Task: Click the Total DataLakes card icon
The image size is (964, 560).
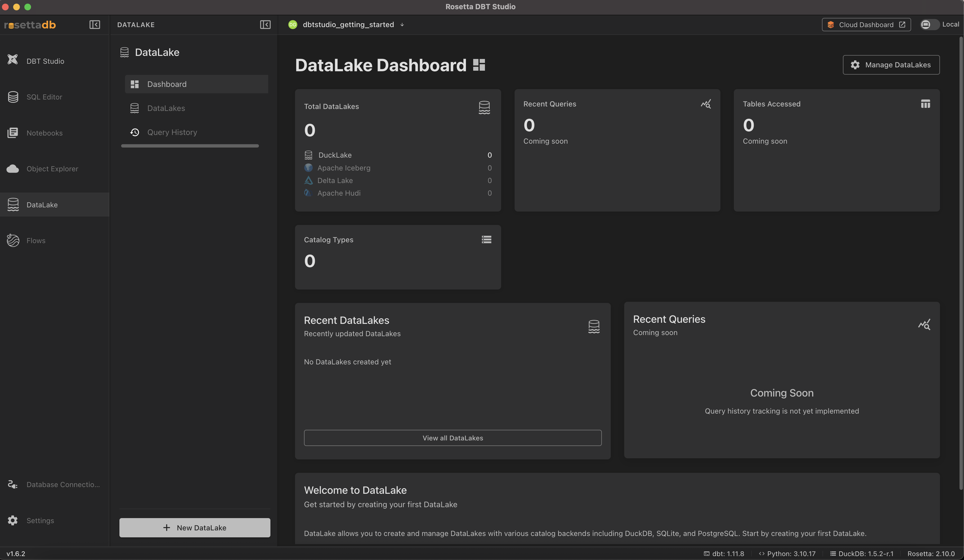Action: (484, 107)
